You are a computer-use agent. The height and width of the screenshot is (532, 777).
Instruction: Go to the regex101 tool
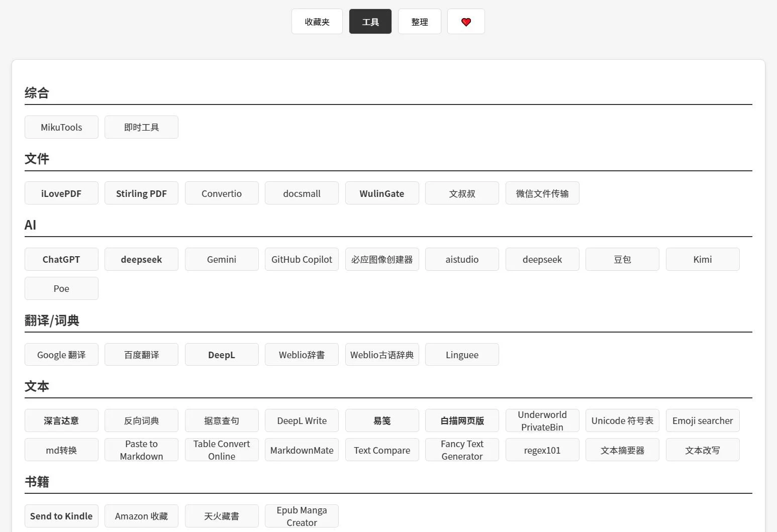542,450
